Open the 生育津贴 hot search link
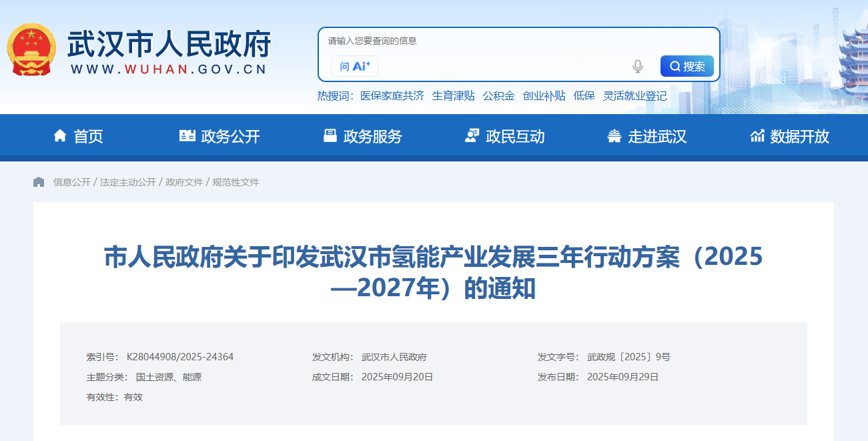 pyautogui.click(x=454, y=95)
